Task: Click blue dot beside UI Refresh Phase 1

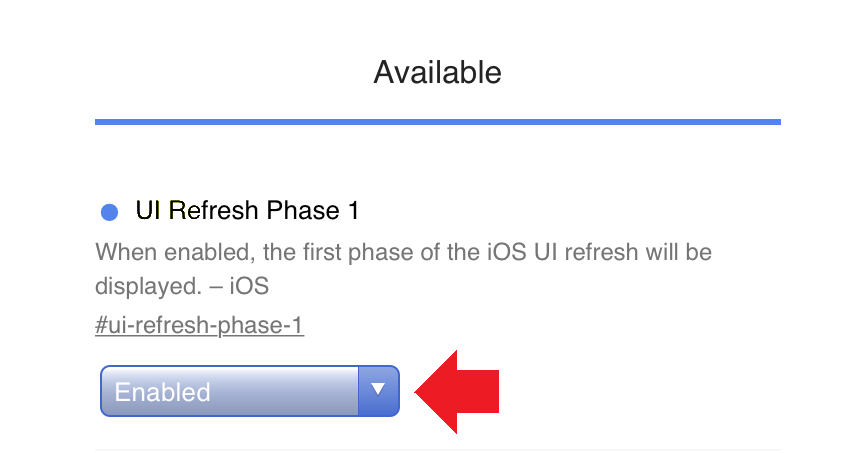Action: (110, 212)
